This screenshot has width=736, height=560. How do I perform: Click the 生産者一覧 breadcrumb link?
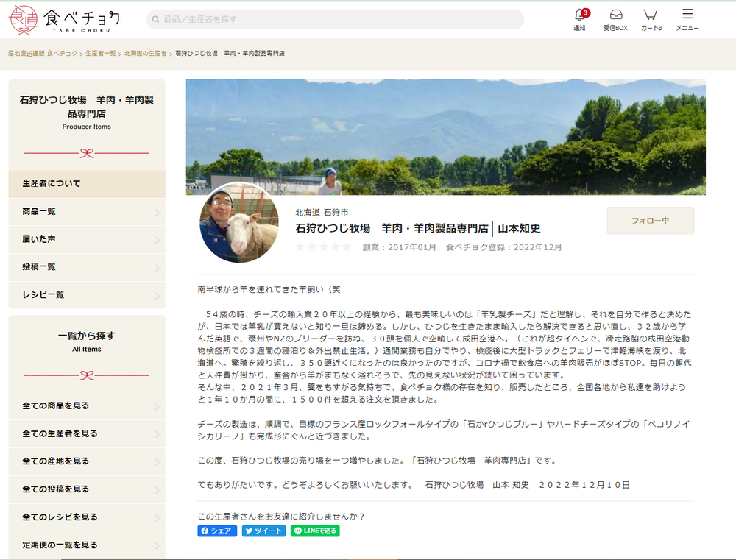(101, 54)
